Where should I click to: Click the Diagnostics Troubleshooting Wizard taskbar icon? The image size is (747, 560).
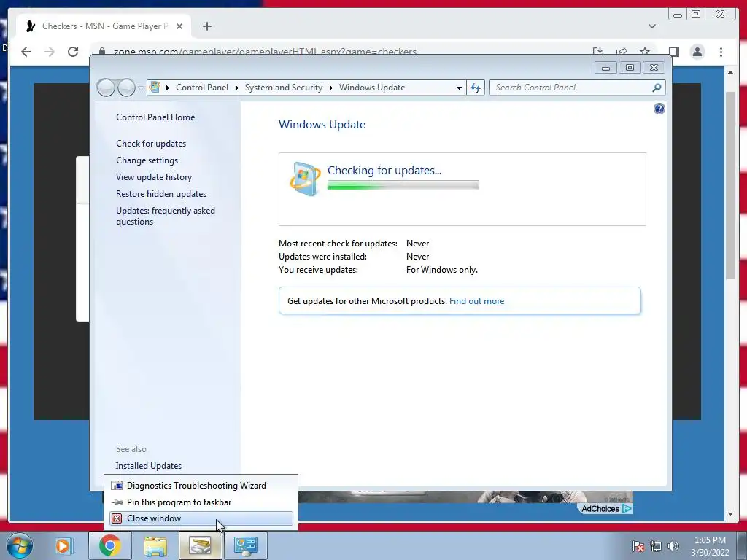click(200, 545)
